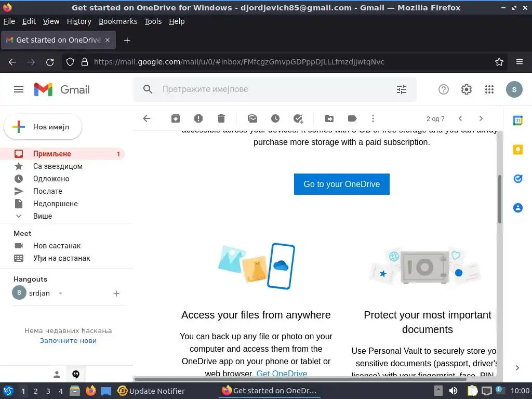
Task: Show search options filter icon
Action: pyautogui.click(x=402, y=89)
